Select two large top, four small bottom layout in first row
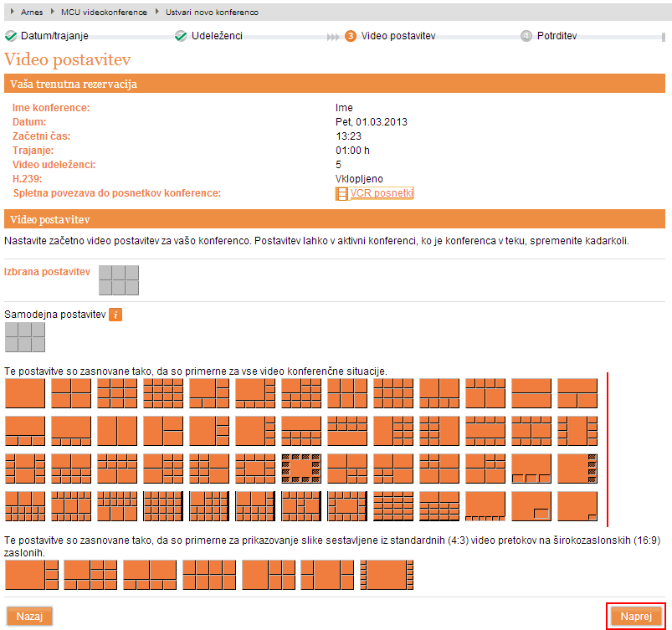Image resolution: width=672 pixels, height=630 pixels. tap(439, 393)
